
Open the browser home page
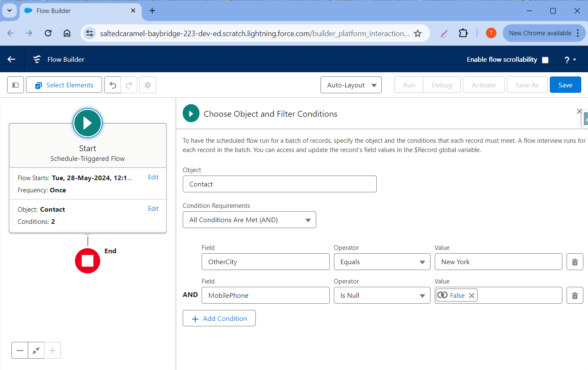click(x=67, y=33)
